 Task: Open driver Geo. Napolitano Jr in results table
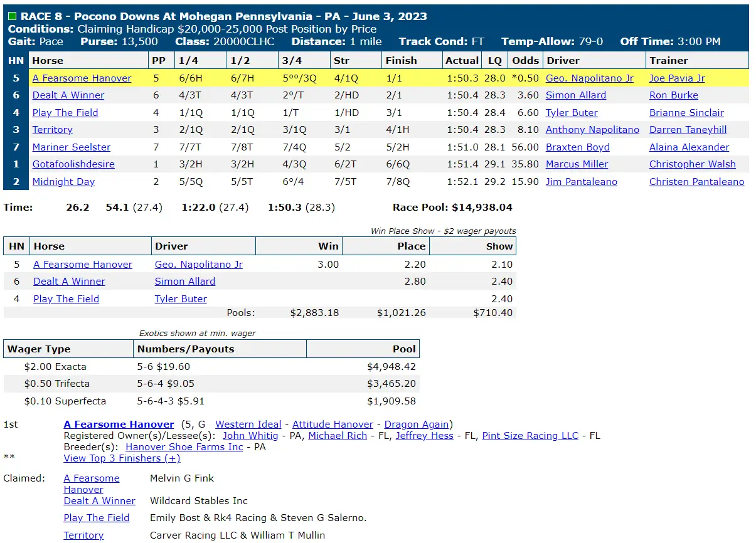(590, 78)
